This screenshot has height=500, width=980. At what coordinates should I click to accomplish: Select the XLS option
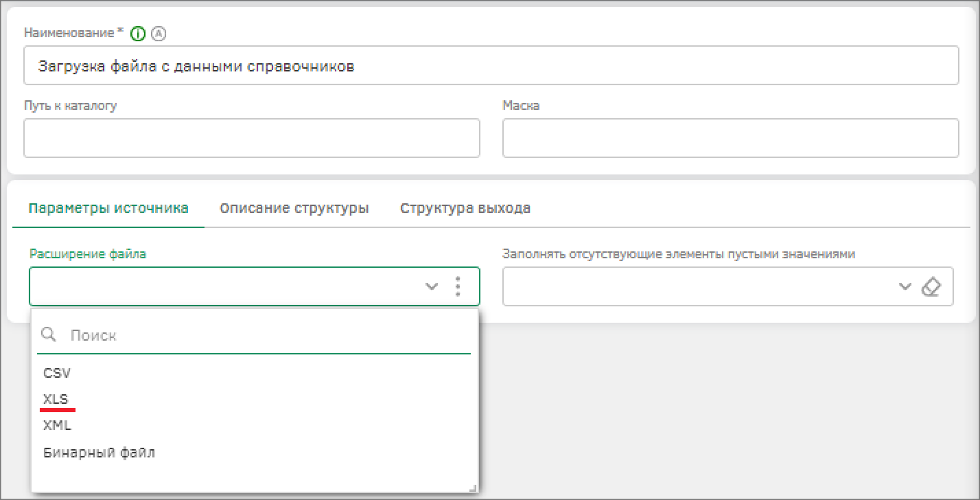56,399
